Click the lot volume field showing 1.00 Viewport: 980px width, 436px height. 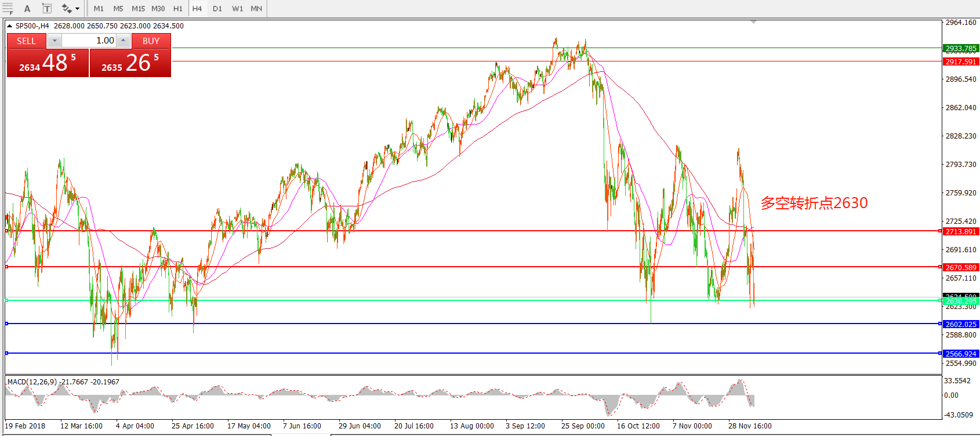[x=90, y=41]
